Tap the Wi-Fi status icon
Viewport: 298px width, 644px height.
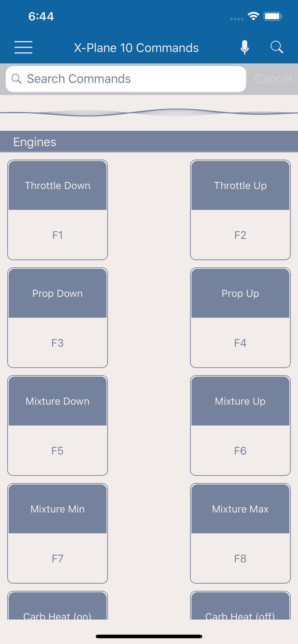[253, 16]
